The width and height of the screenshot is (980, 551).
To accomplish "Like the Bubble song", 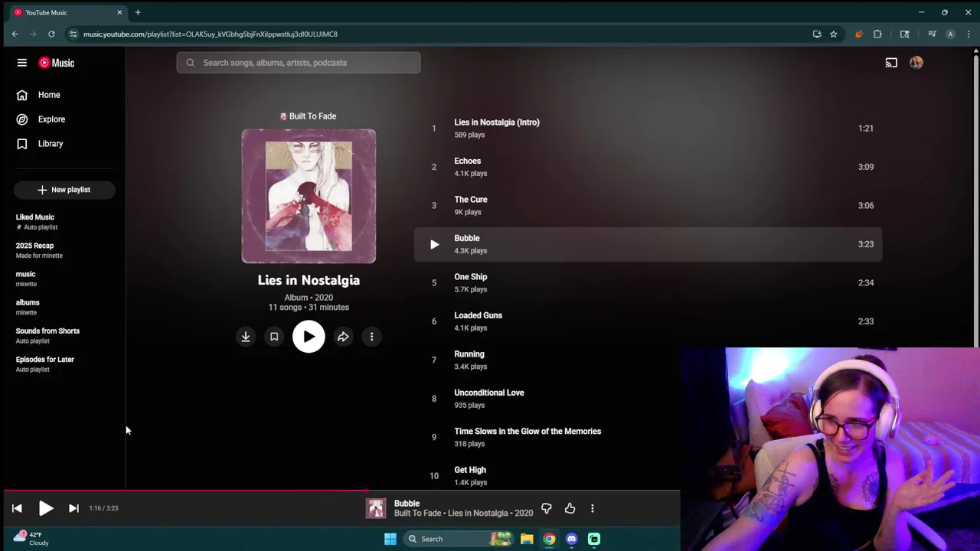I will coord(570,508).
